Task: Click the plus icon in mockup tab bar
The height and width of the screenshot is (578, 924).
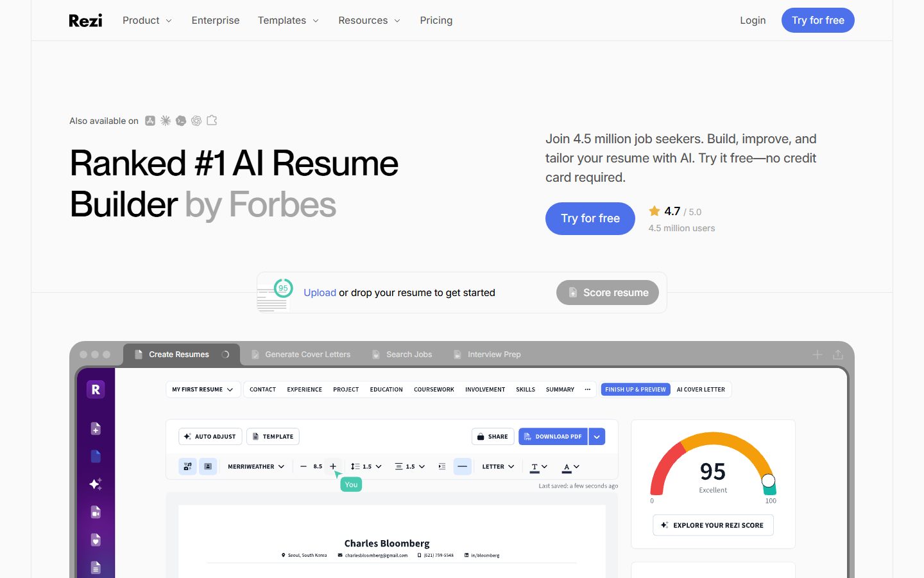Action: click(817, 355)
